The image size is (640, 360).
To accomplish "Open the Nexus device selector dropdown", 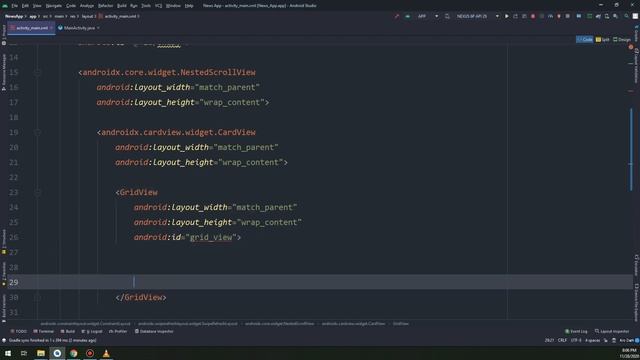I will (477, 16).
